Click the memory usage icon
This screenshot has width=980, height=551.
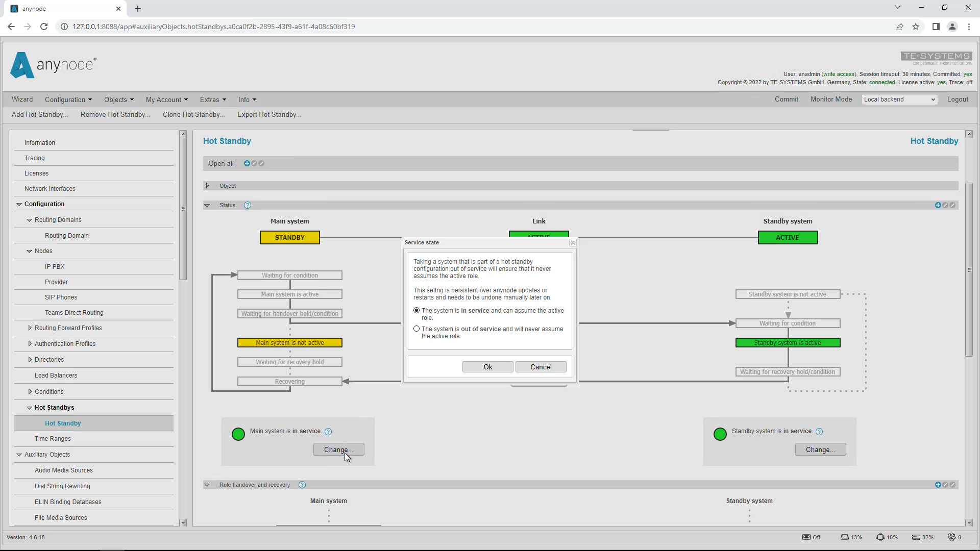916,537
